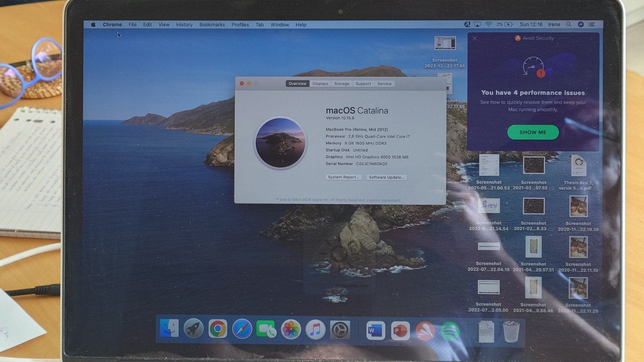Open the document stack in Dock
The width and height of the screenshot is (644, 362).
pyautogui.click(x=486, y=332)
